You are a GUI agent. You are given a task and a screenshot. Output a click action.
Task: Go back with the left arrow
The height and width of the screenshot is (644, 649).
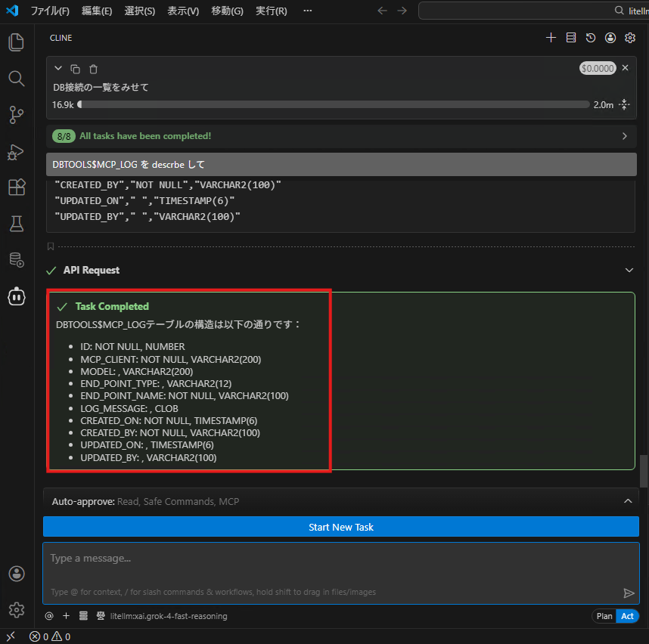(383, 11)
